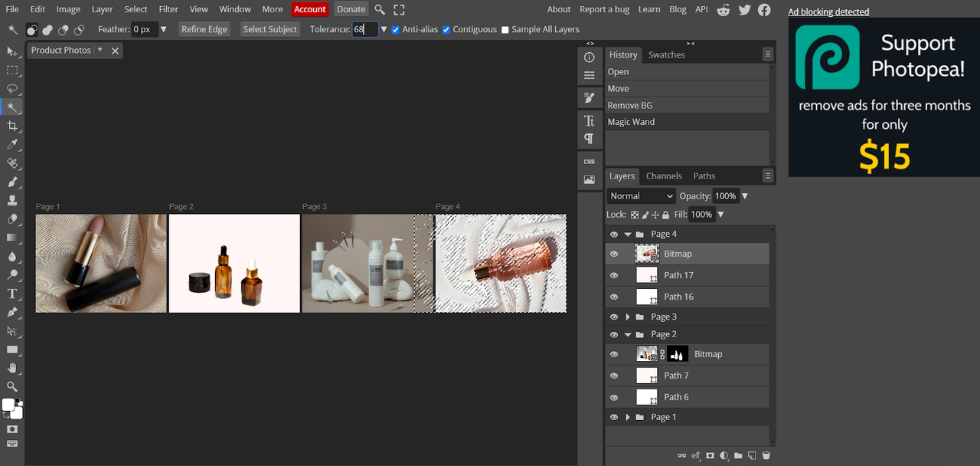Screen dimensions: 980x466
Task: Enable Sample All Layers checkbox
Action: (x=505, y=30)
